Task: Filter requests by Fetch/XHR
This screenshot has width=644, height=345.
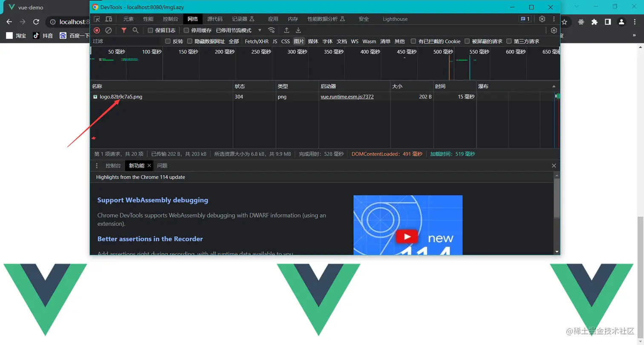Action: click(x=257, y=41)
